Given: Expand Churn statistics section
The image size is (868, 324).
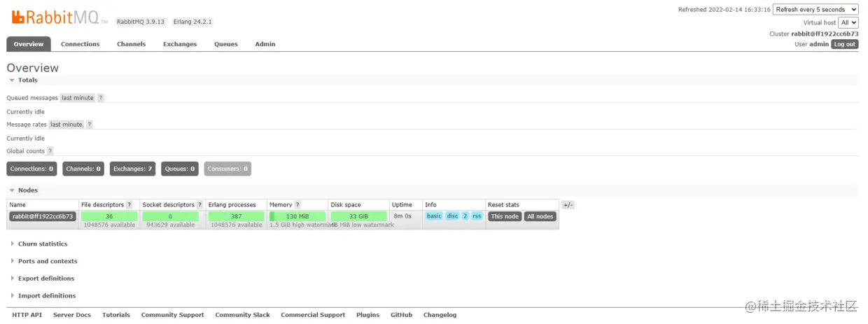Looking at the screenshot, I should point(39,244).
